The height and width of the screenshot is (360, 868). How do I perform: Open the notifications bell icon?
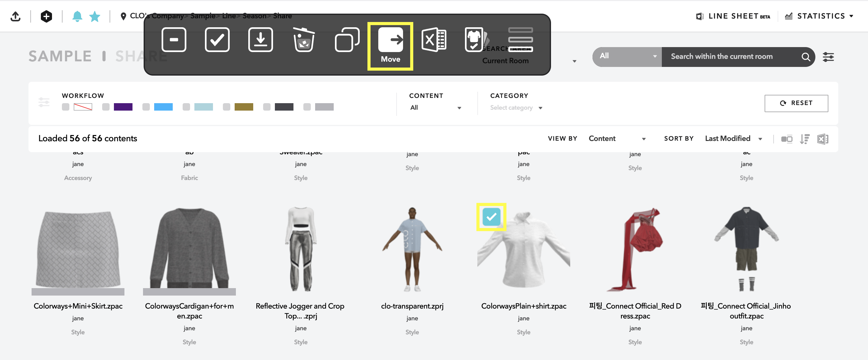77,16
